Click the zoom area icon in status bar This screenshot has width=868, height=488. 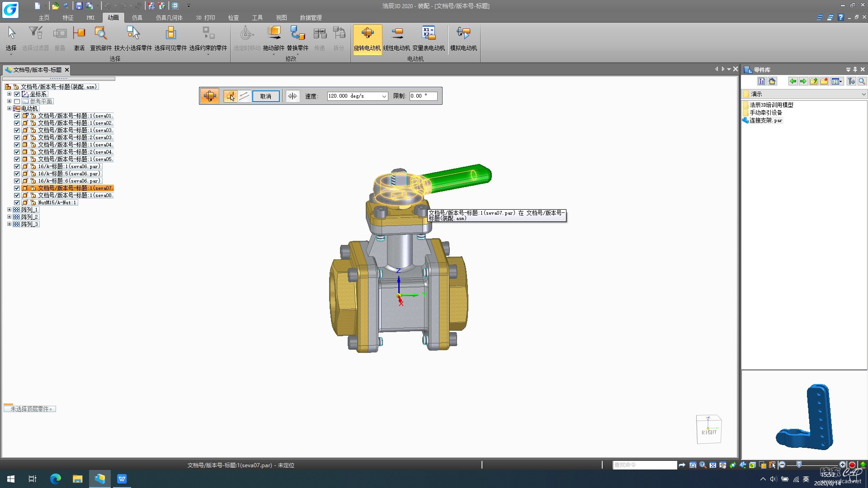[693, 465]
